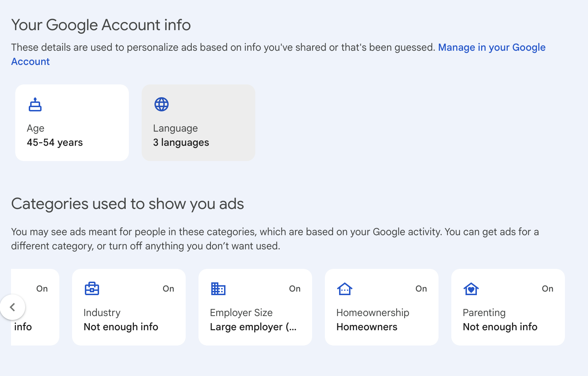Image resolution: width=588 pixels, height=376 pixels.
Task: Click the birthday cake Age icon
Action: pos(35,105)
